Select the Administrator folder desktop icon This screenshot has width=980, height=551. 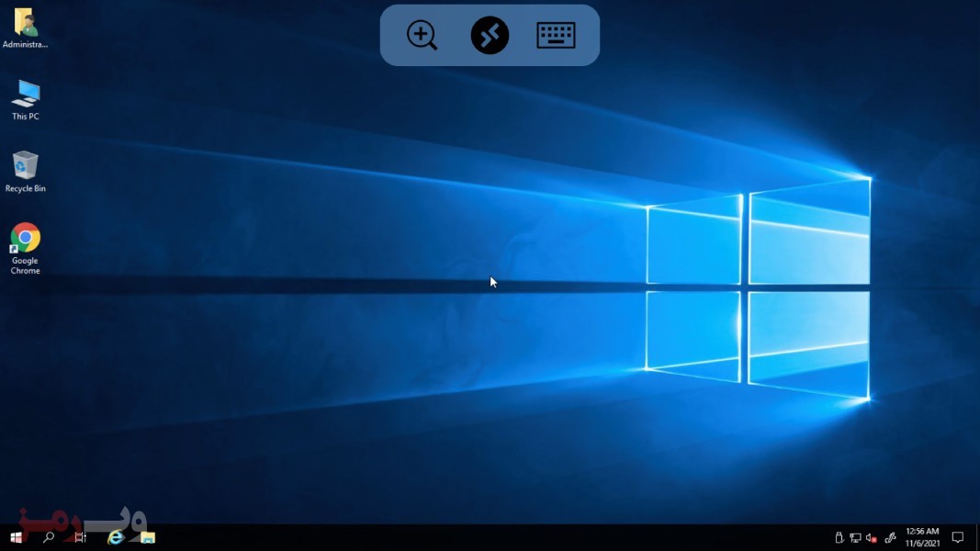pos(25,28)
